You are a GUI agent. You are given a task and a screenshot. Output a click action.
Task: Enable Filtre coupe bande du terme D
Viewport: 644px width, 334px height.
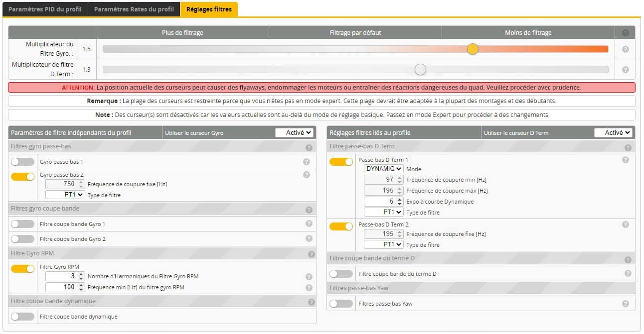coord(341,274)
